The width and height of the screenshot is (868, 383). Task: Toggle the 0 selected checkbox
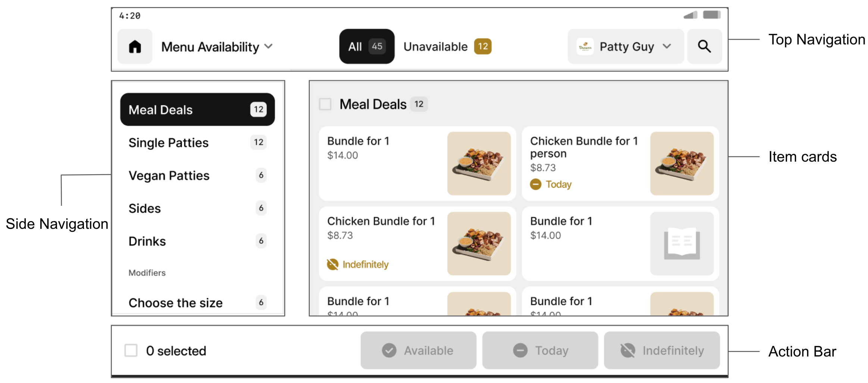click(x=131, y=351)
